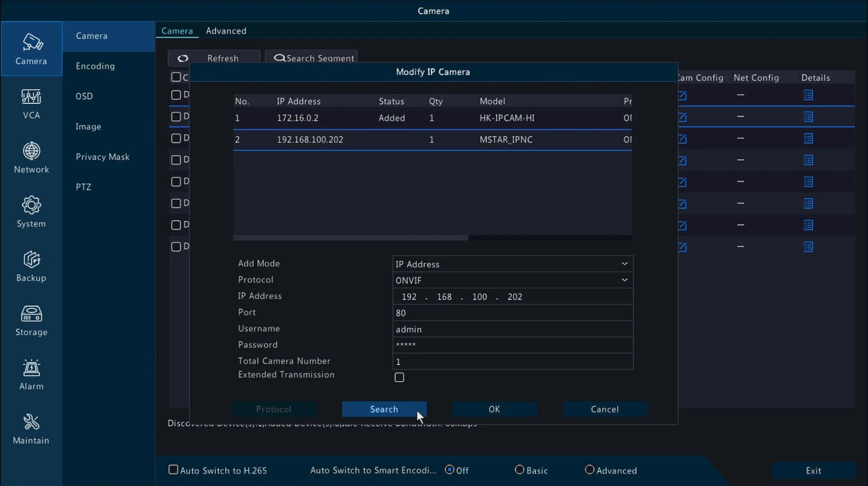The height and width of the screenshot is (486, 868).
Task: Cancel the Modify IP Camera dialog
Action: (x=605, y=409)
